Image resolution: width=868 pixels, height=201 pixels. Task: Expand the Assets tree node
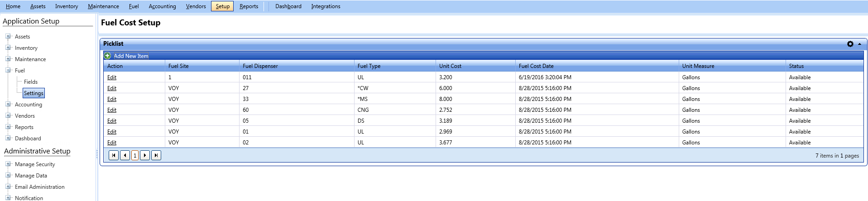pyautogui.click(x=8, y=36)
